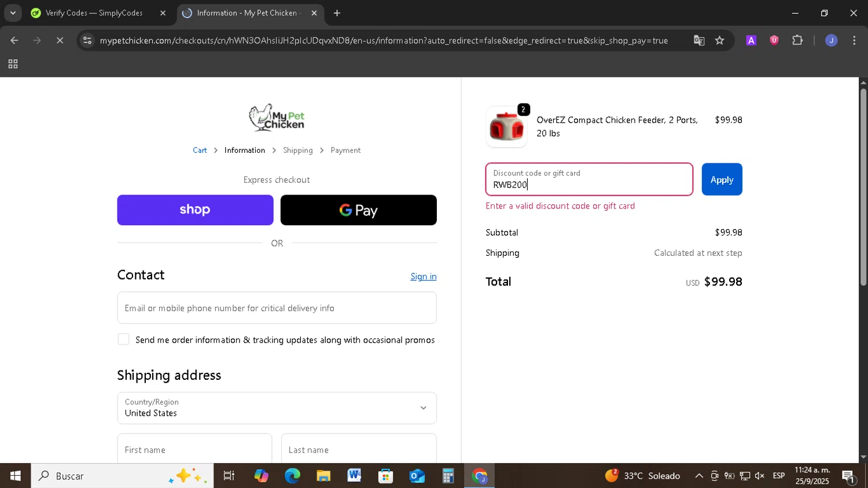The width and height of the screenshot is (868, 488).
Task: Open notification center icon
Action: tap(848, 476)
